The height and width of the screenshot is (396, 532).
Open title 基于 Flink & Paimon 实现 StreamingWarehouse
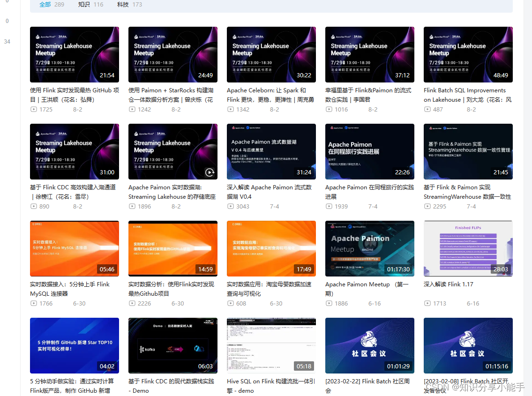pyautogui.click(x=467, y=192)
